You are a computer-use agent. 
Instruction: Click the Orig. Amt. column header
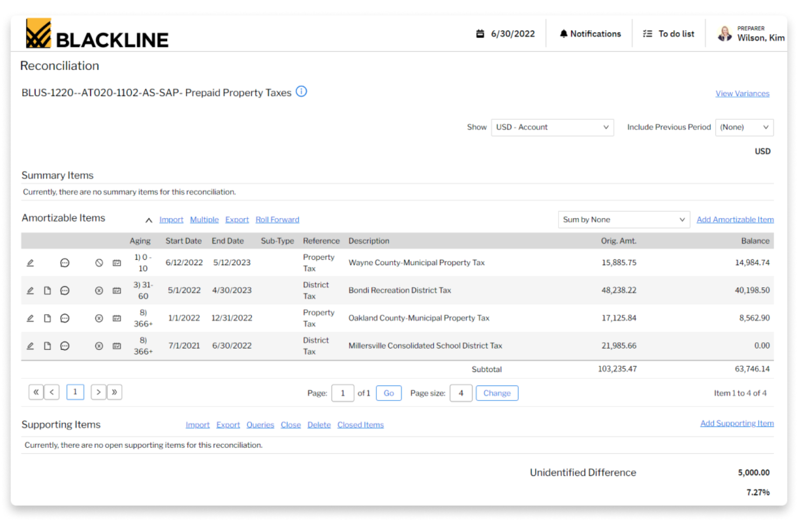pos(618,241)
